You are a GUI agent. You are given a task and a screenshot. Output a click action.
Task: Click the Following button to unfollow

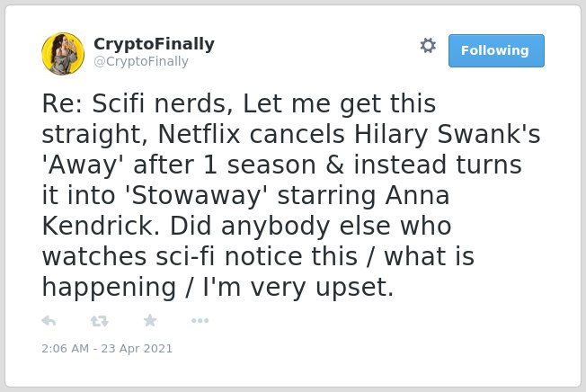[496, 51]
